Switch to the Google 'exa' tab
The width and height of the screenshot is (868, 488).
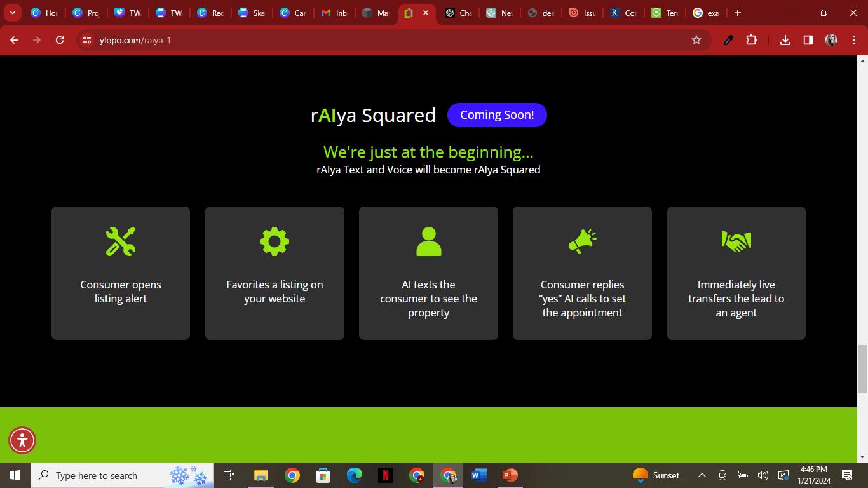pyautogui.click(x=706, y=13)
